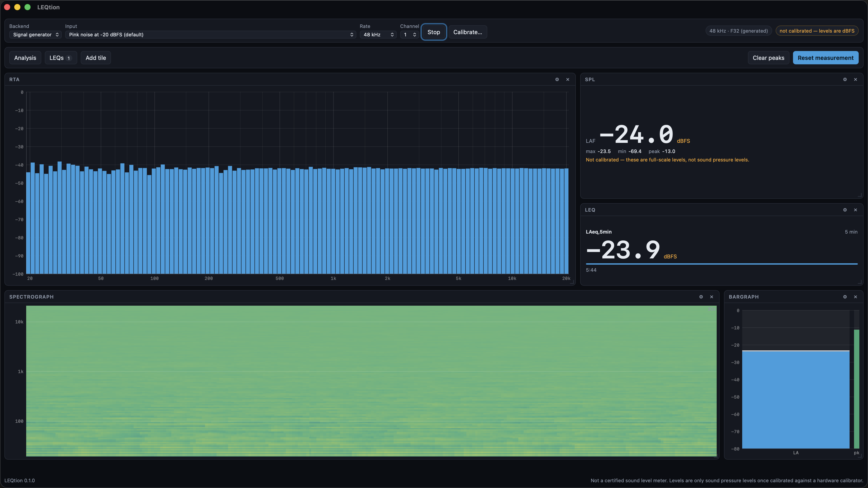Click Add tile
868x488 pixels.
[96, 58]
